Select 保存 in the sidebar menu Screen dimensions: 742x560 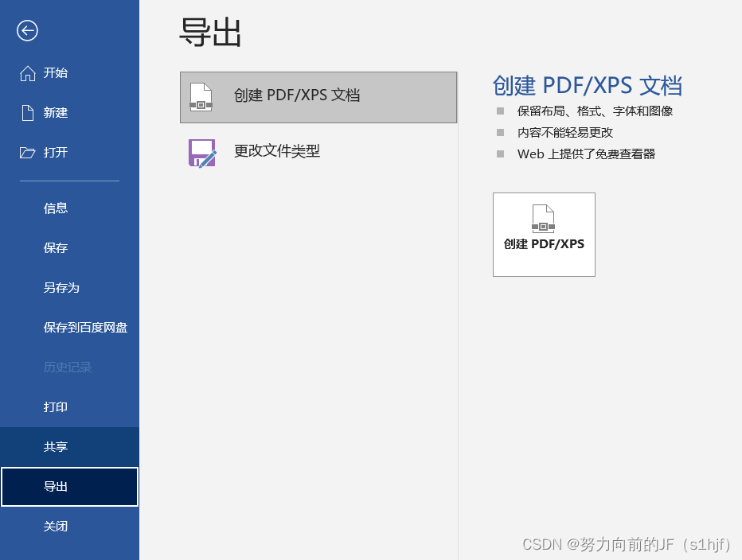[x=55, y=247]
